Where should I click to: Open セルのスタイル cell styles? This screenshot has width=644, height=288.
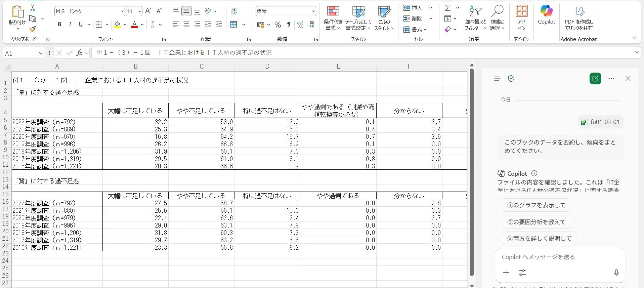[384, 18]
